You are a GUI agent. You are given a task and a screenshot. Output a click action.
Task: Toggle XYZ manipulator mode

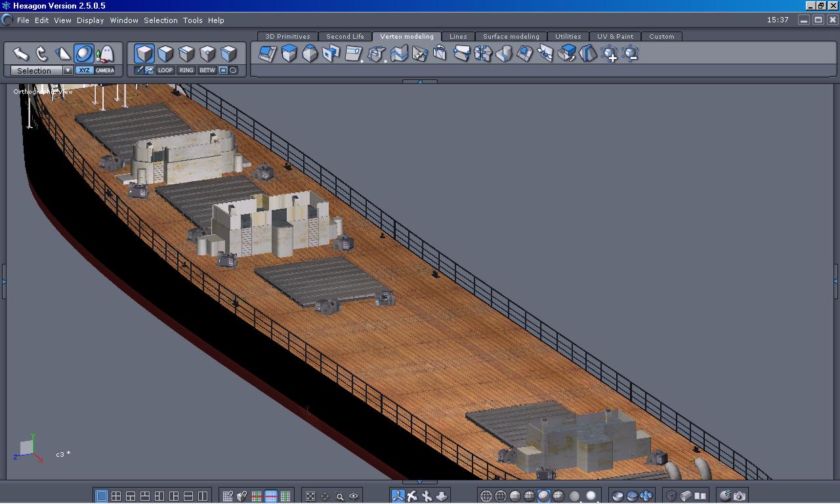click(84, 70)
